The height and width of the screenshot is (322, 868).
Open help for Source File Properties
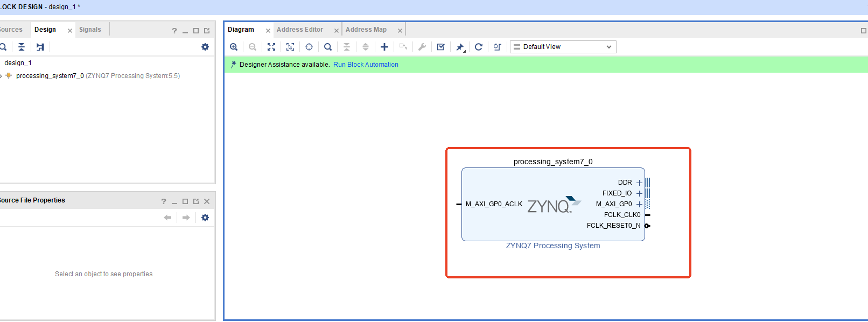(164, 201)
